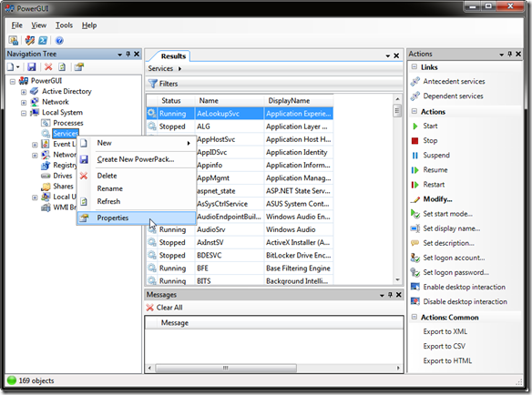The width and height of the screenshot is (532, 395).
Task: Click the red Stop action icon
Action: (415, 141)
